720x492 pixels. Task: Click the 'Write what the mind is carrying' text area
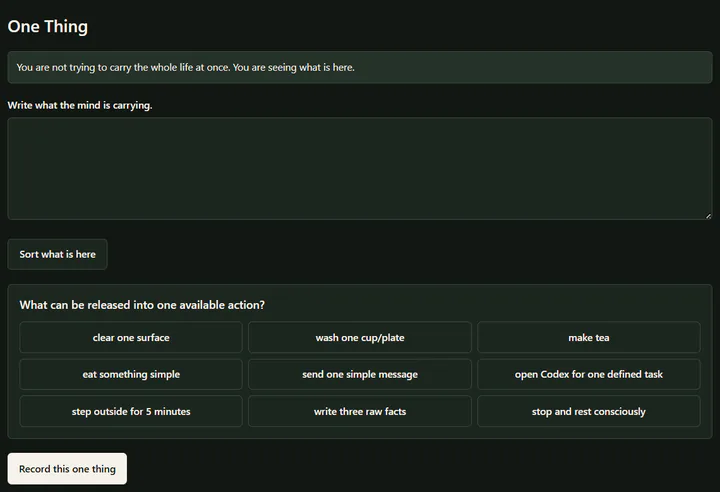[360, 169]
